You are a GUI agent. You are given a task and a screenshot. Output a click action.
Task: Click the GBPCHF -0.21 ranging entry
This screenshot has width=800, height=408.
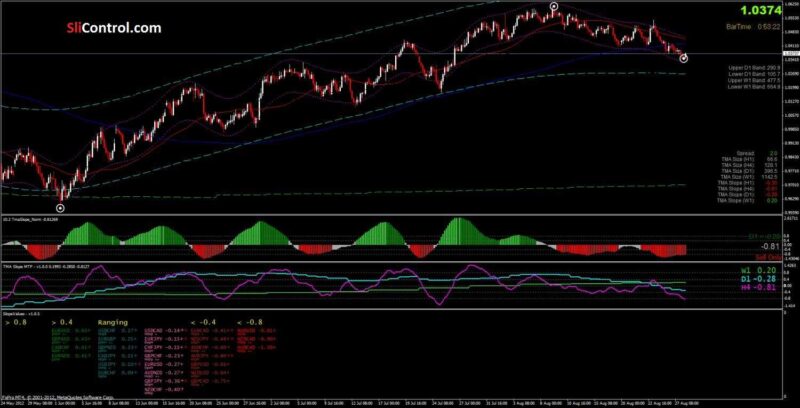coord(164,355)
